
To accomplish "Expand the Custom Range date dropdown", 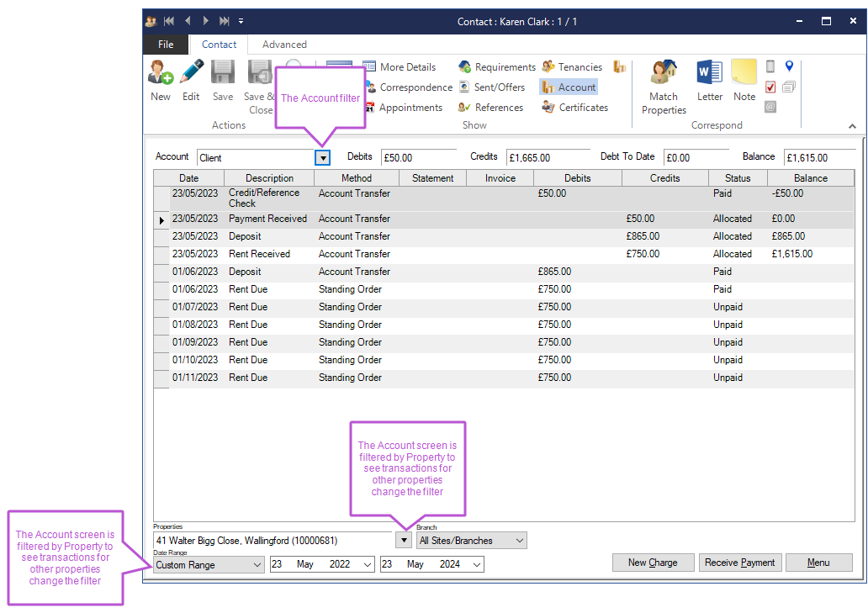I will click(x=257, y=565).
